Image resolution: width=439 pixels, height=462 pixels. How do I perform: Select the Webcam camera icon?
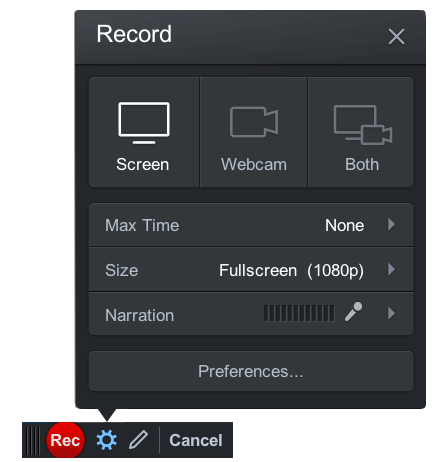[254, 122]
